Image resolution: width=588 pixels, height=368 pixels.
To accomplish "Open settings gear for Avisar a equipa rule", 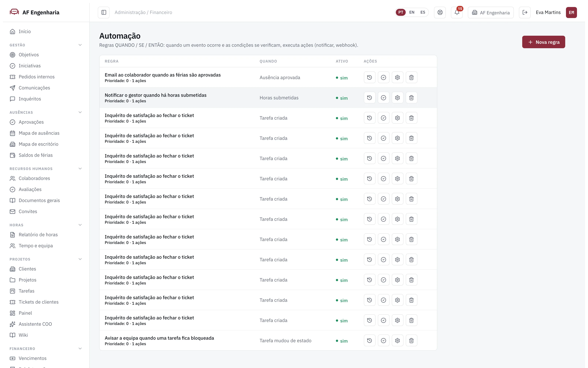I will click(397, 341).
